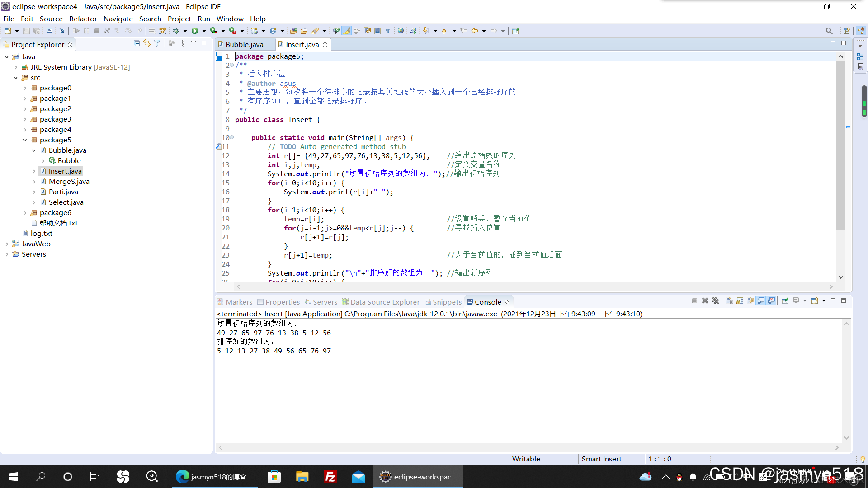Screen dimensions: 868x488
Task: Expand the package6 tree node
Action: (25, 213)
